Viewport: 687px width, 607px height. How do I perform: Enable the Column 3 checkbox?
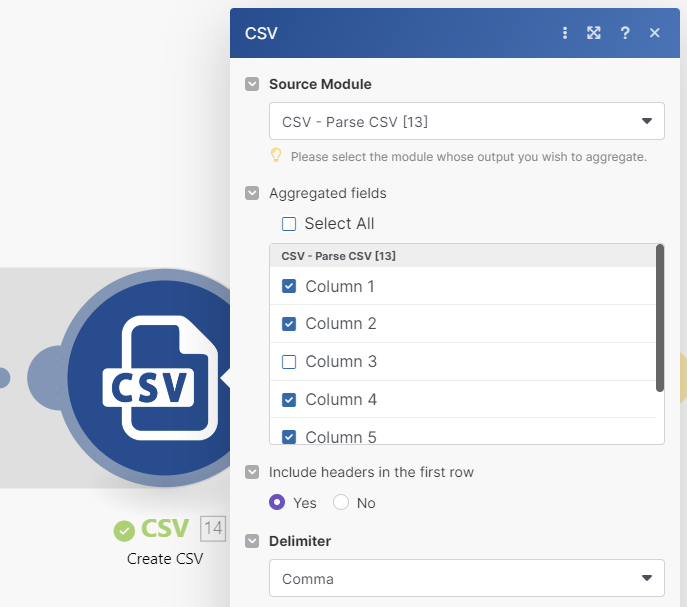click(289, 362)
